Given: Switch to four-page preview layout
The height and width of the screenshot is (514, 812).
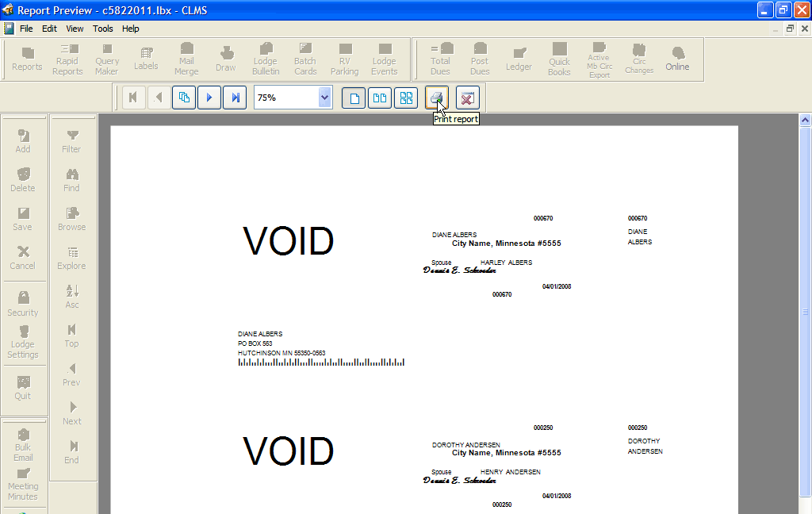Looking at the screenshot, I should 406,98.
